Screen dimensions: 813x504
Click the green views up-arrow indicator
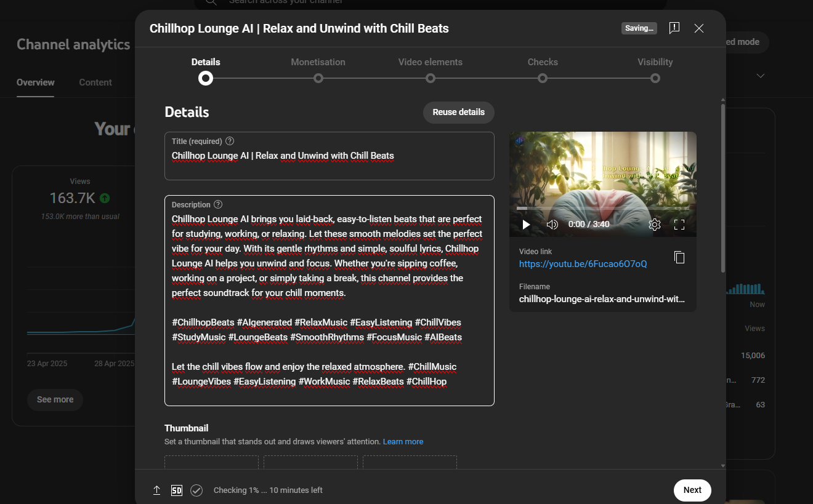click(105, 198)
